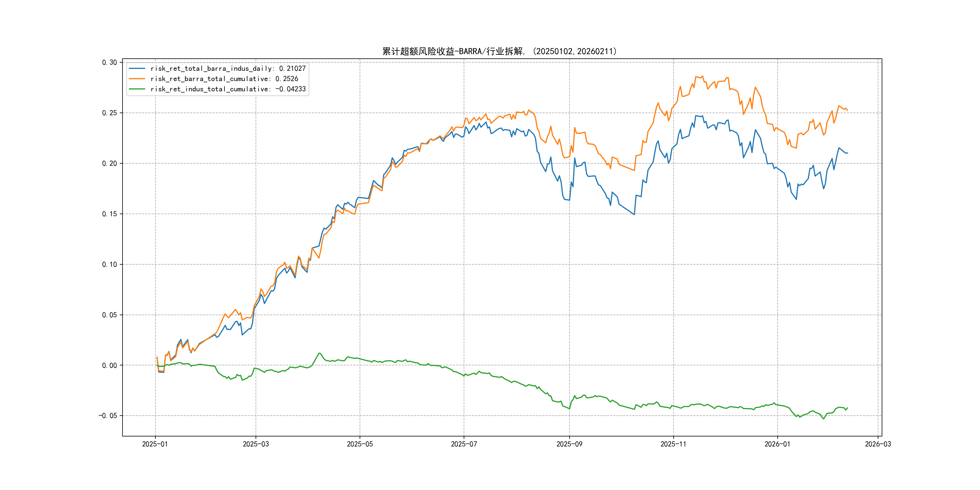The width and height of the screenshot is (980, 490).
Task: Select the risk_ret_total_barra_indus_daily legend label
Action: tap(228, 68)
